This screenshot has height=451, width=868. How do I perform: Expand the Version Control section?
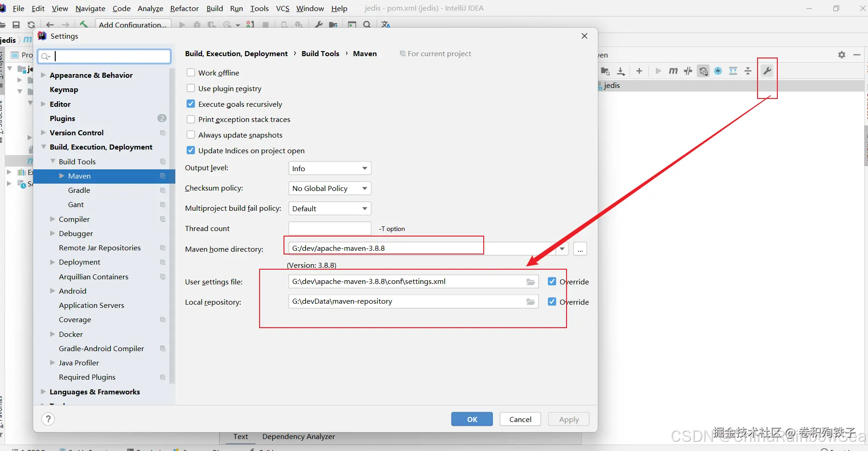coord(43,133)
